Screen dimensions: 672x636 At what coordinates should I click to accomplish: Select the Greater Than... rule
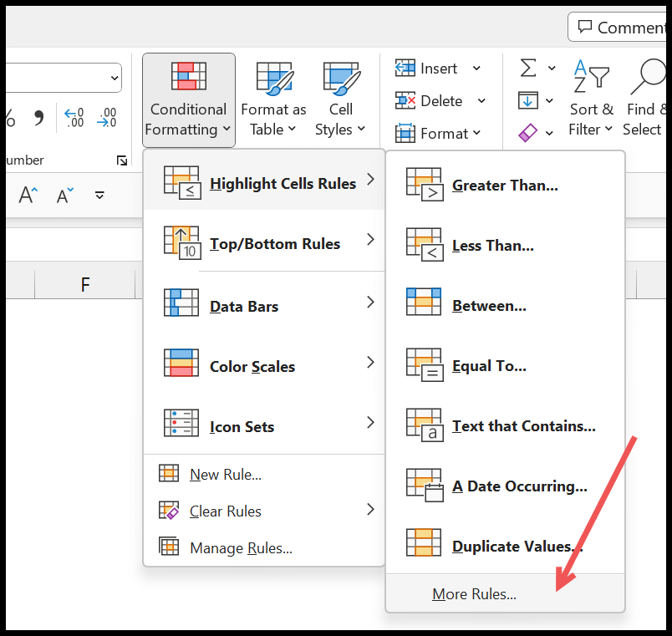point(506,185)
